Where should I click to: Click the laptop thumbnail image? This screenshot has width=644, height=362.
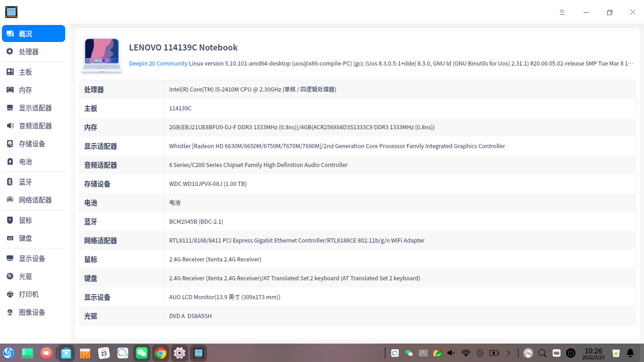tap(102, 55)
